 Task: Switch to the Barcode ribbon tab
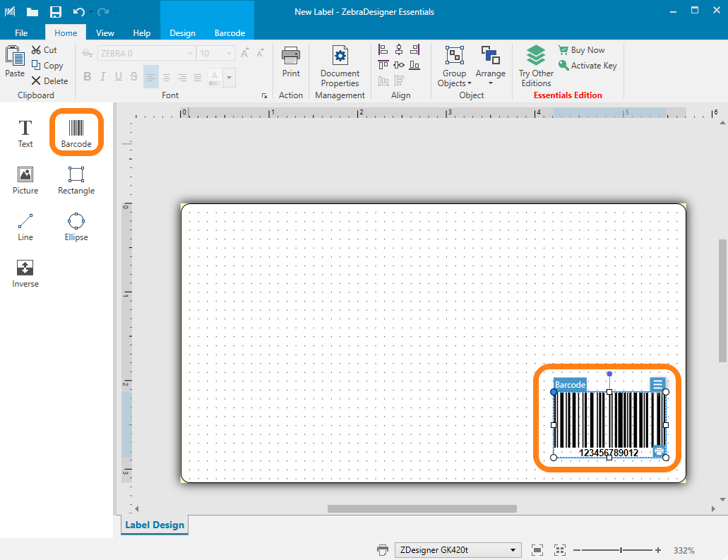229,33
